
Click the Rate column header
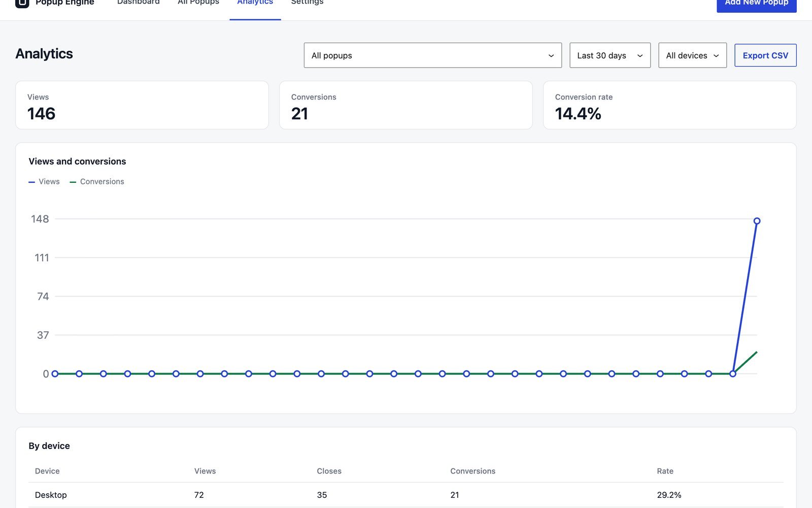click(665, 471)
